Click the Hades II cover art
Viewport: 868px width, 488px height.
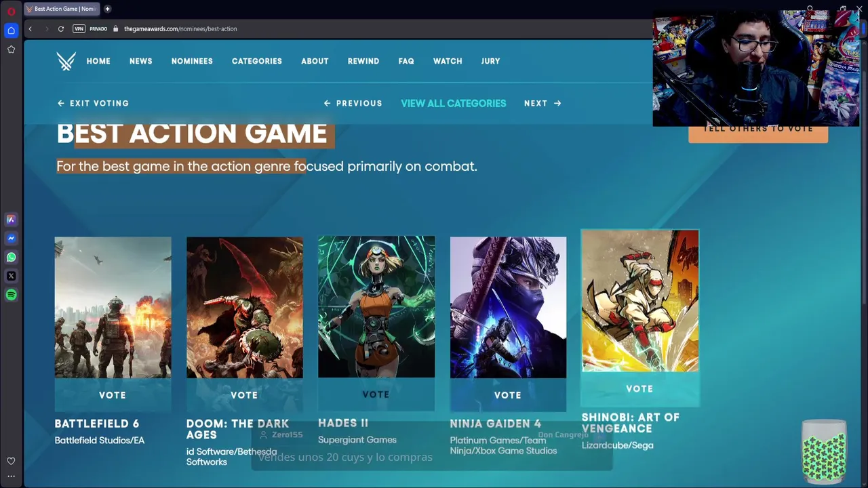(x=376, y=306)
